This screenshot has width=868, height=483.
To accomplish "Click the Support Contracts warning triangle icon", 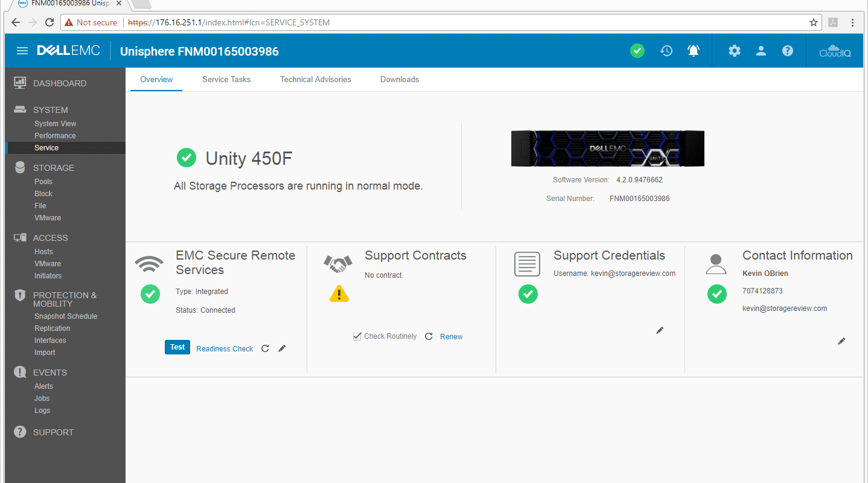I will coord(339,293).
